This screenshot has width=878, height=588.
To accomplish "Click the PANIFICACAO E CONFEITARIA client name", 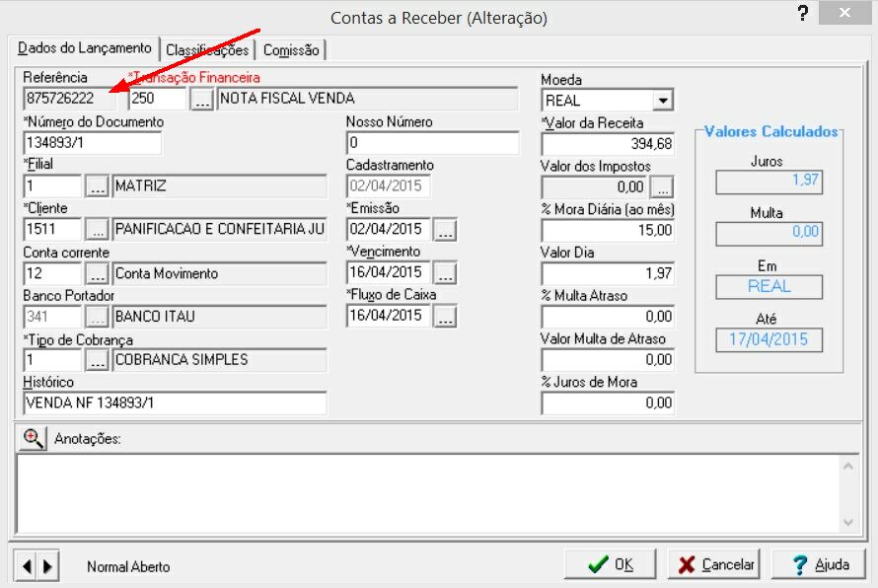I will point(219,229).
